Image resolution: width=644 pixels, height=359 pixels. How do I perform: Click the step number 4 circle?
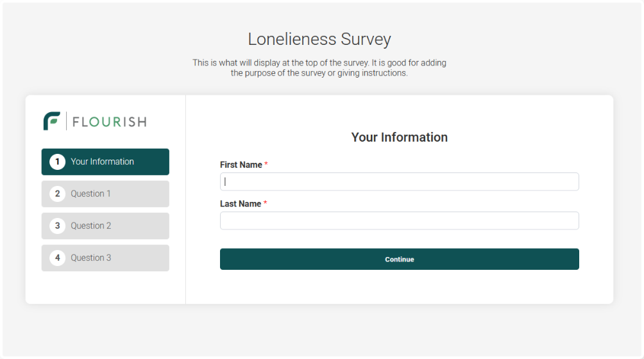point(58,258)
